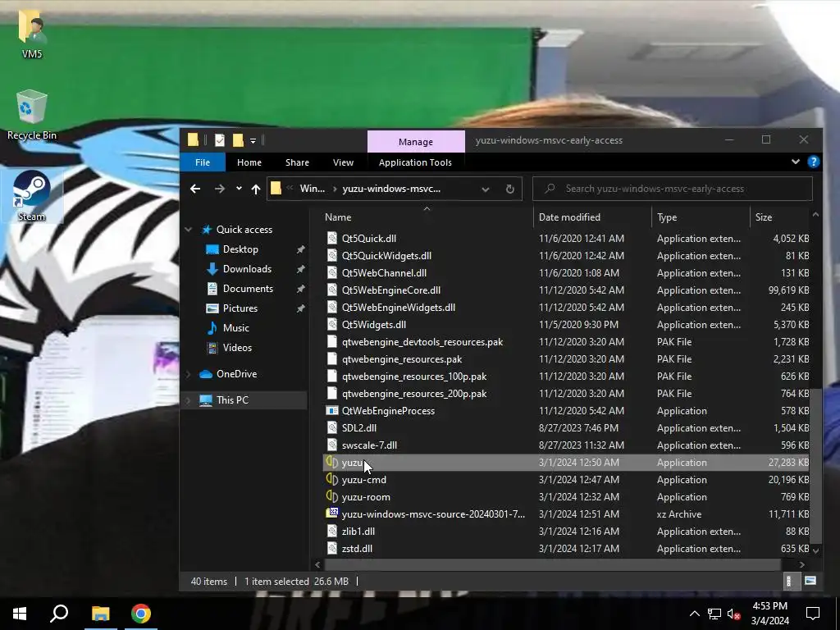Image resolution: width=840 pixels, height=630 pixels.
Task: Open Pictures in the navigation pane
Action: tap(240, 308)
